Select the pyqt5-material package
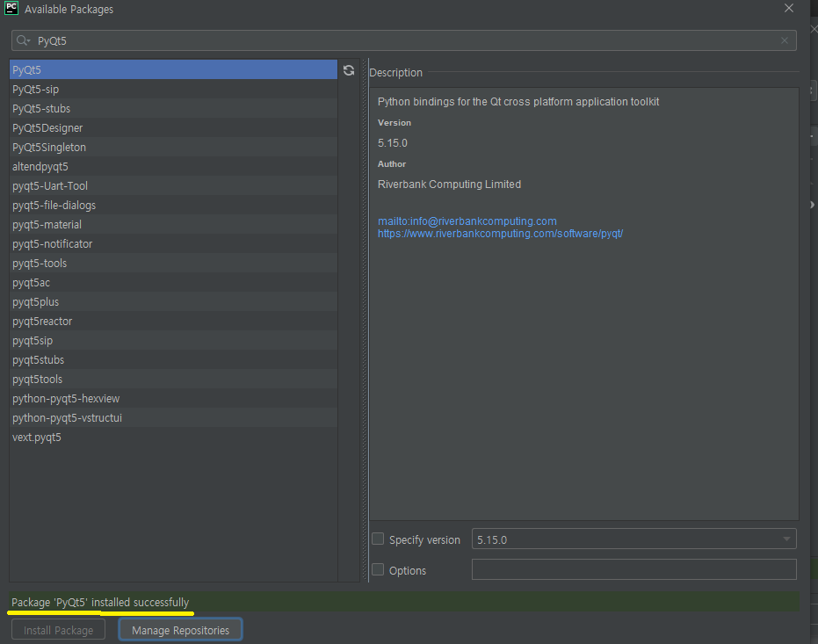Image resolution: width=818 pixels, height=644 pixels. point(173,224)
